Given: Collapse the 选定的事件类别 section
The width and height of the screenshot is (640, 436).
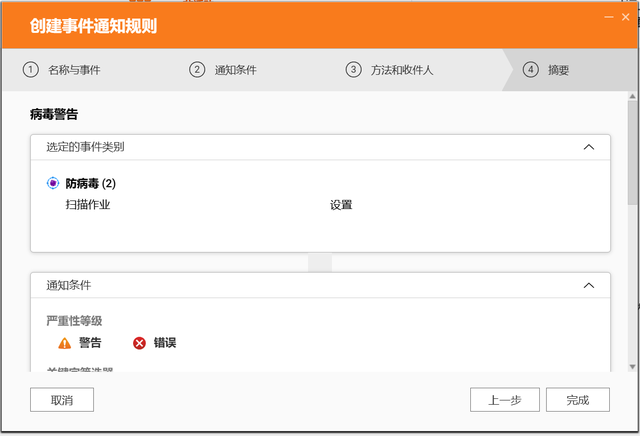Looking at the screenshot, I should click(x=589, y=147).
